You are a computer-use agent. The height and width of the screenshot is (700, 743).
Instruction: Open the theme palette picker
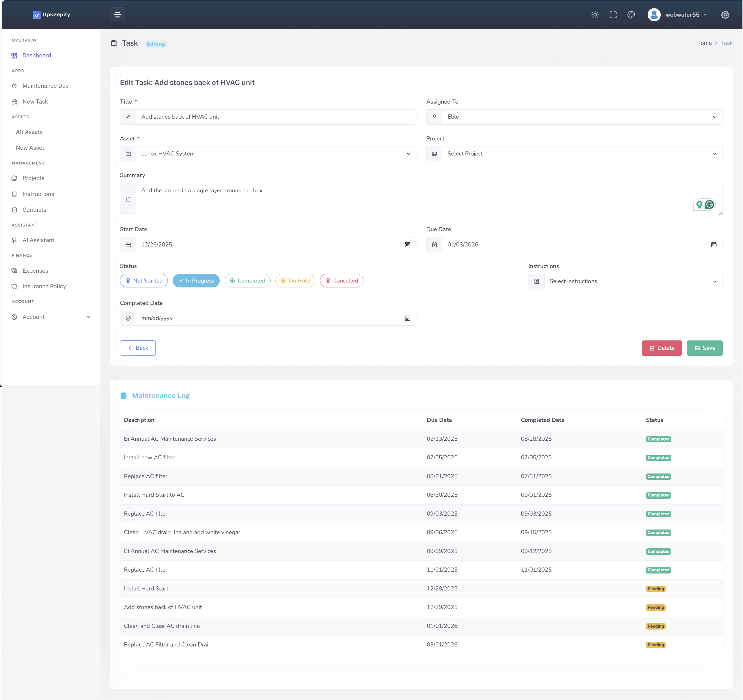[632, 14]
